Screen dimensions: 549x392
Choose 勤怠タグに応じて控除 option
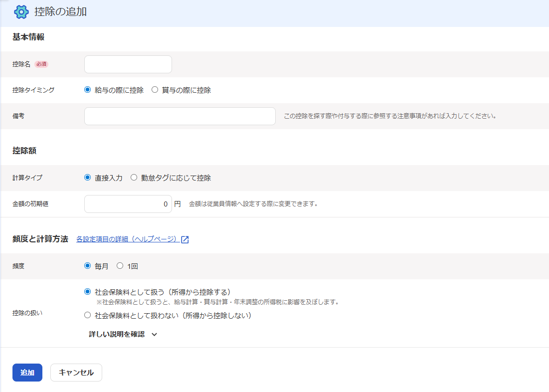pyautogui.click(x=134, y=178)
